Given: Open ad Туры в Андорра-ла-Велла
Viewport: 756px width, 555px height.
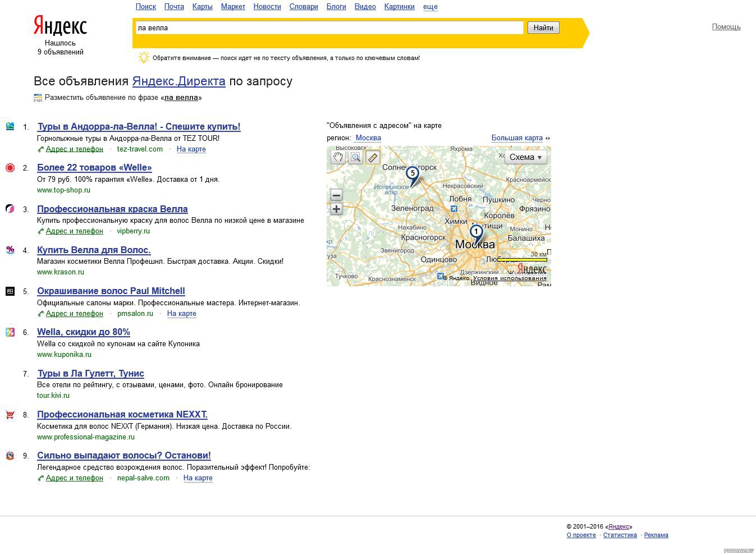Looking at the screenshot, I should (139, 127).
